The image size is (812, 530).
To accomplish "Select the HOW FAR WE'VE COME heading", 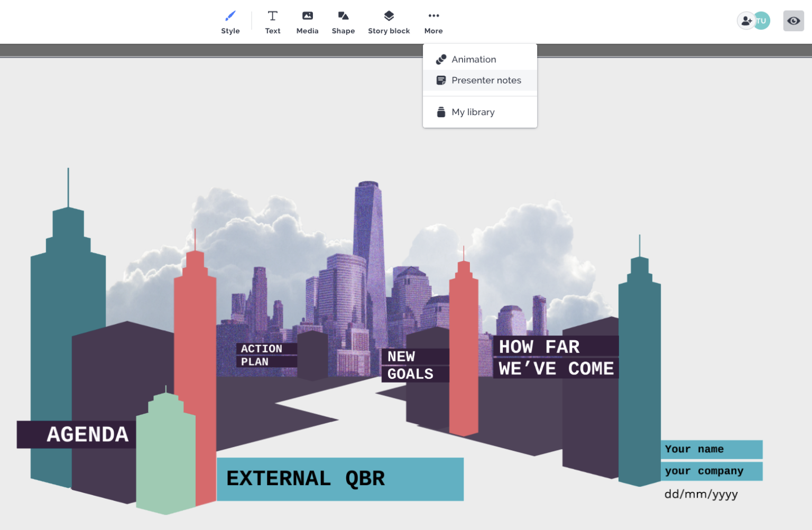I will [556, 358].
